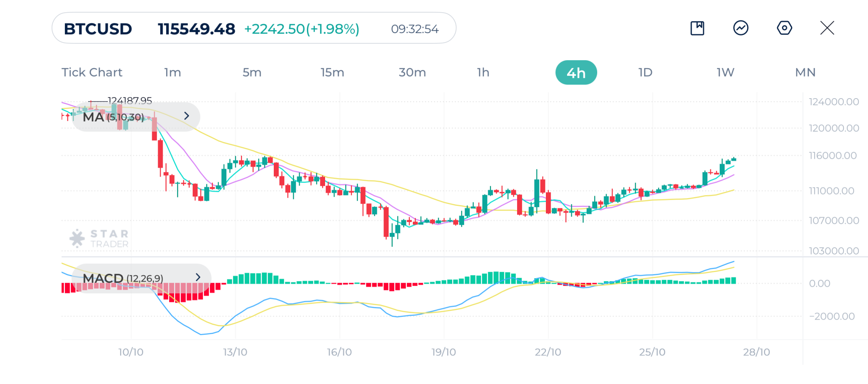868x384 pixels.
Task: Click the 124187.95 high price marker
Action: click(x=129, y=101)
